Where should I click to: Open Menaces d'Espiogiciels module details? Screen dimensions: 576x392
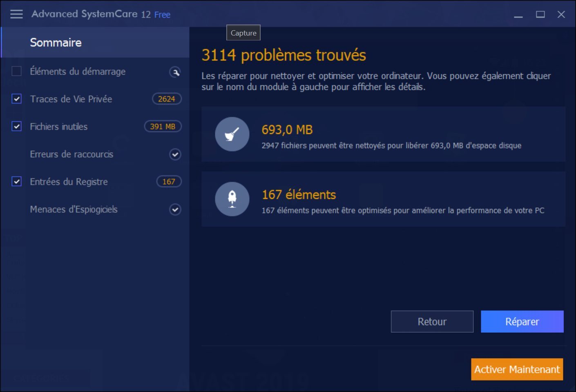coord(74,209)
